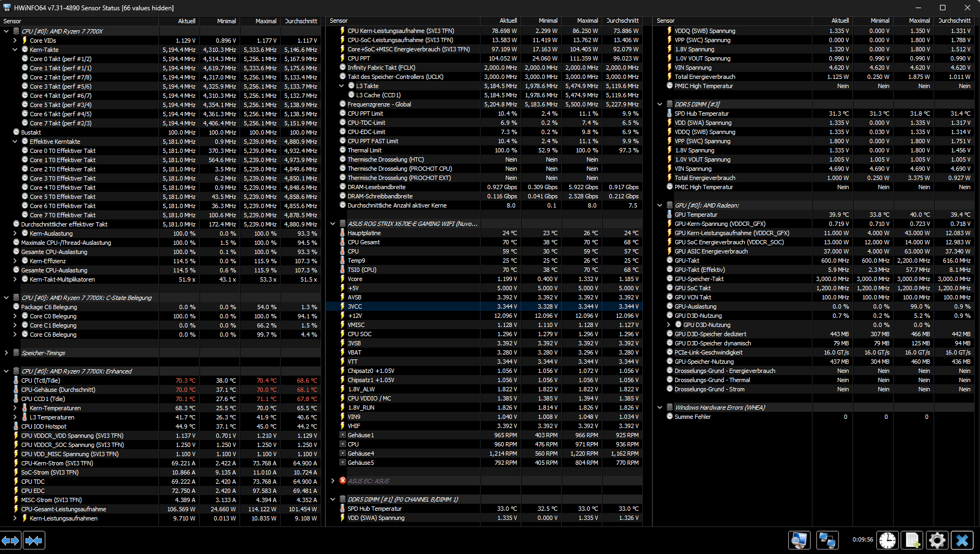
Task: Click the thermometer icon beside Hauptplatine
Action: coord(343,233)
